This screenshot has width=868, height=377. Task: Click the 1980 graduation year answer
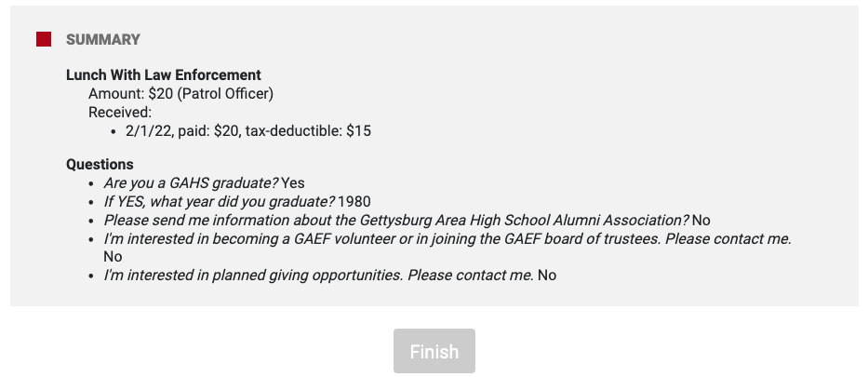354,201
